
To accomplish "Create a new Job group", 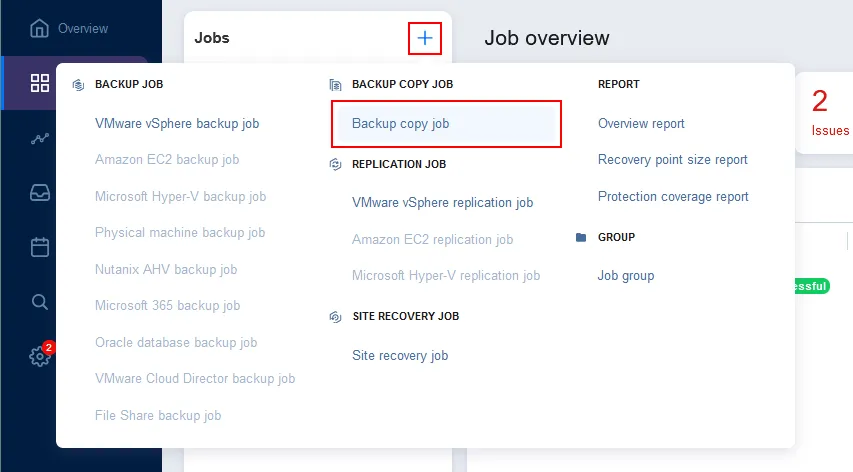I will (625, 275).
